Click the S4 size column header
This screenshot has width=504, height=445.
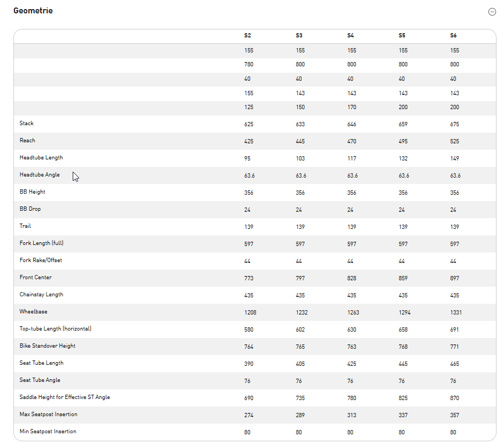click(x=351, y=36)
